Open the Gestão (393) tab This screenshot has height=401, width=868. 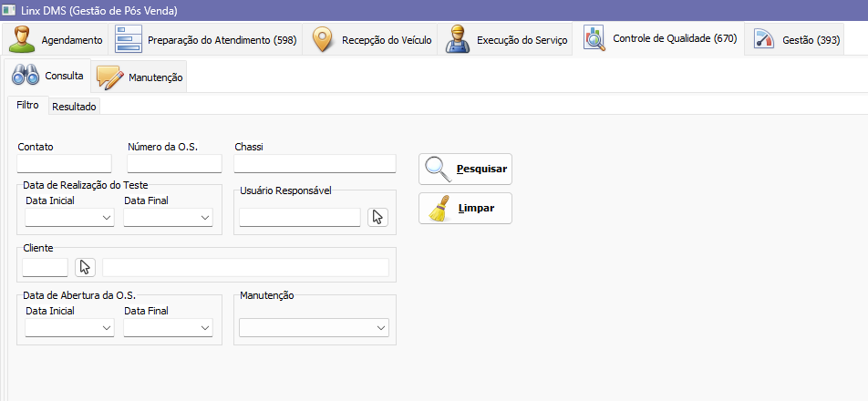click(x=795, y=40)
